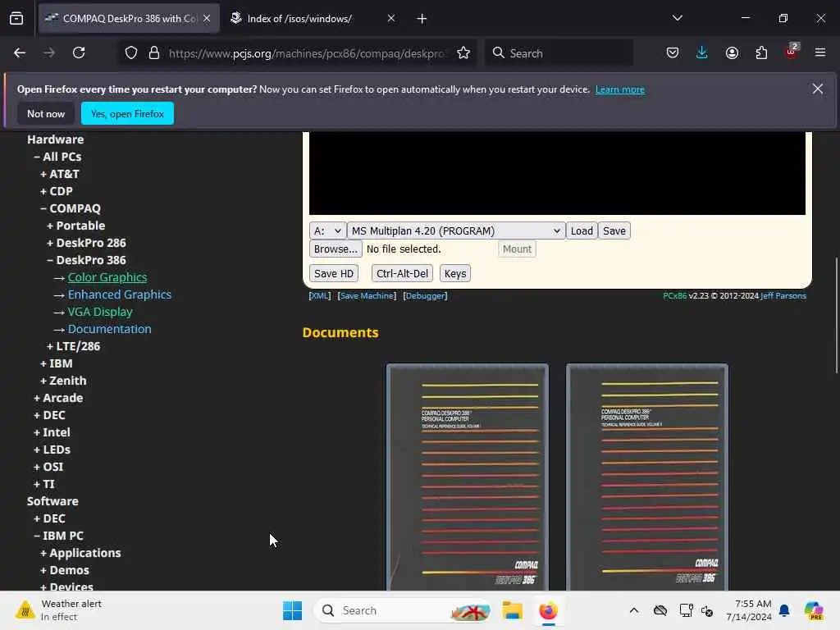Image resolution: width=840 pixels, height=630 pixels.
Task: Open the Downloads panel icon
Action: (702, 53)
